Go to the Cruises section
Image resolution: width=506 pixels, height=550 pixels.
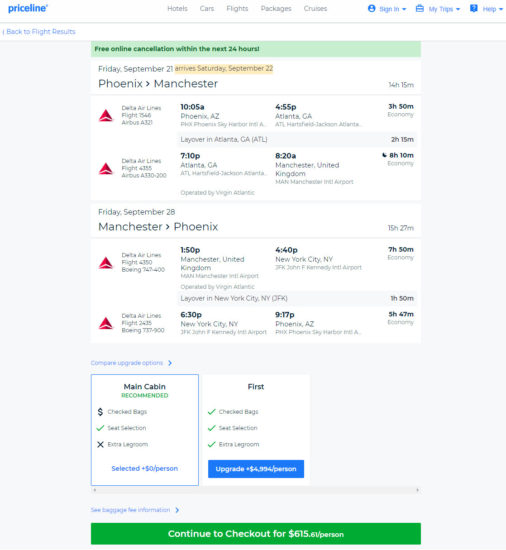(315, 9)
